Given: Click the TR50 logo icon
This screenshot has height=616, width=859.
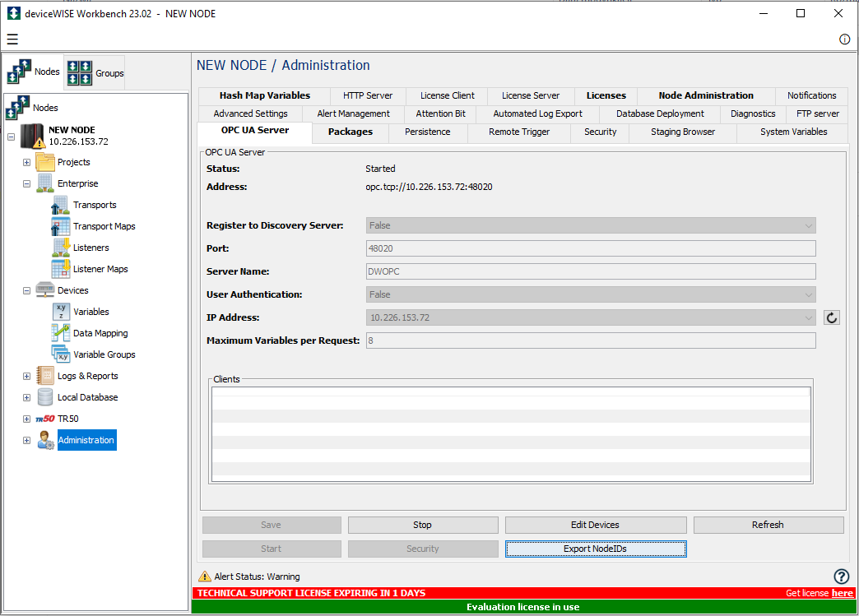Looking at the screenshot, I should (45, 419).
